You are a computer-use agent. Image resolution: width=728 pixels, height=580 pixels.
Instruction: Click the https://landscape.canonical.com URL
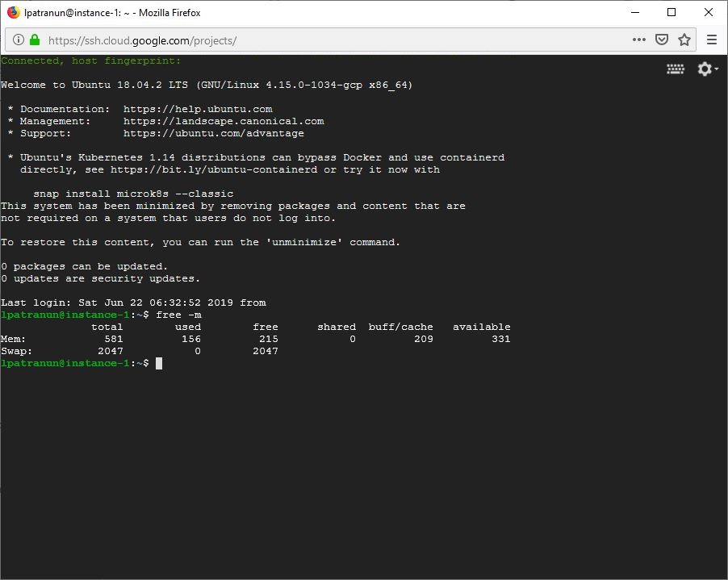[224, 121]
